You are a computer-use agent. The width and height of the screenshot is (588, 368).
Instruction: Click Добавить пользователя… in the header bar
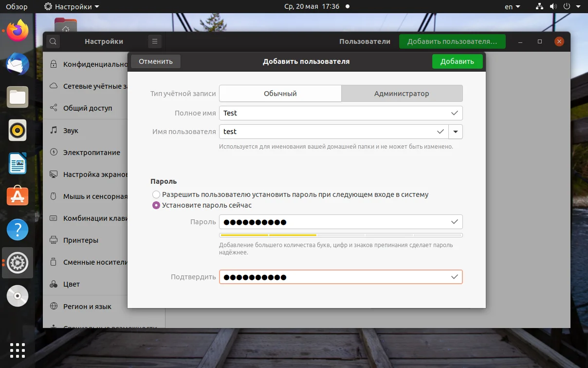click(x=452, y=41)
